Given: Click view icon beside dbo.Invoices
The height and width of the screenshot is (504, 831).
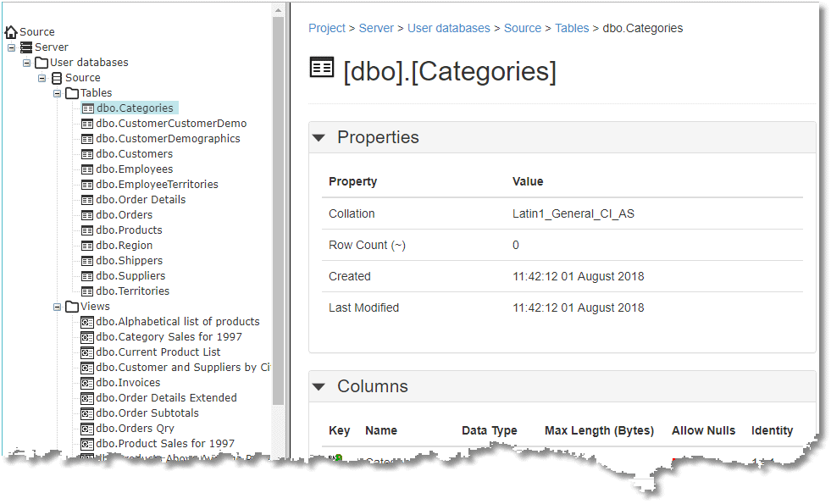Looking at the screenshot, I should pos(87,383).
